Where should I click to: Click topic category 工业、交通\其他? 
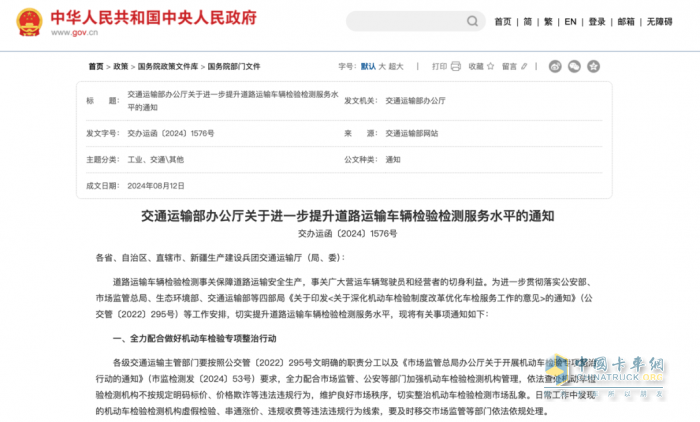tap(156, 160)
